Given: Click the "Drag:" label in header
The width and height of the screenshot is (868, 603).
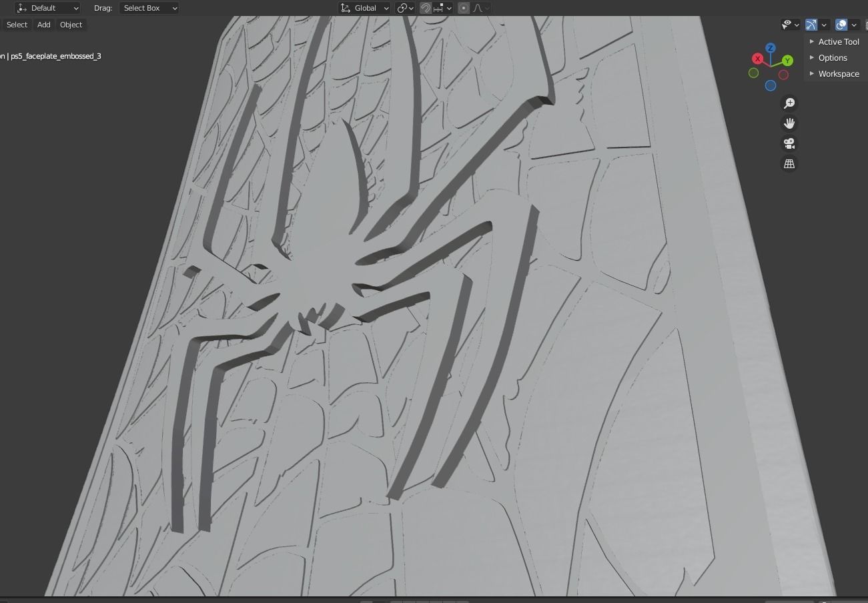Looking at the screenshot, I should 103,8.
